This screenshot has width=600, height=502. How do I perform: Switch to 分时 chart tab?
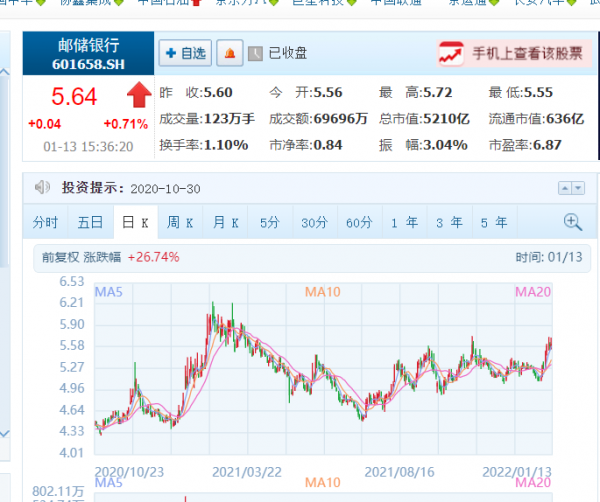[45, 222]
